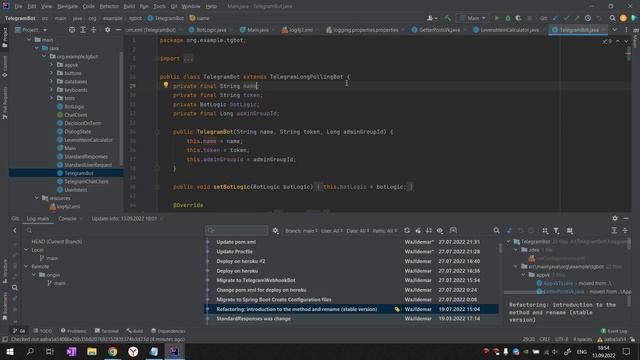Image resolution: width=640 pixels, height=360 pixels.
Task: Click Git update project arrow icon
Action: coord(555,18)
